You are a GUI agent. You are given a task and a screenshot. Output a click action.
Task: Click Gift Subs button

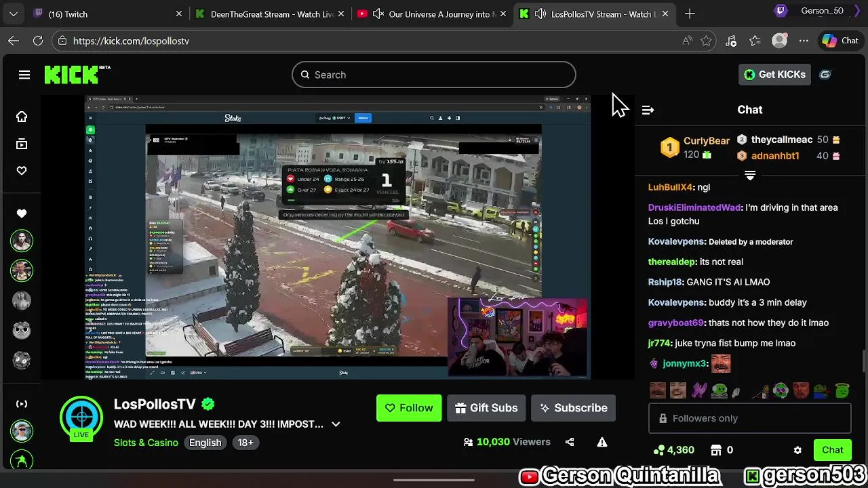click(x=486, y=408)
